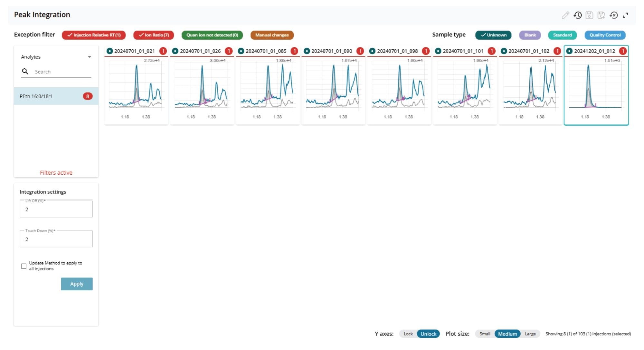This screenshot has width=644, height=350.
Task: Click red exception badge on 20240701_01_026
Action: click(229, 51)
